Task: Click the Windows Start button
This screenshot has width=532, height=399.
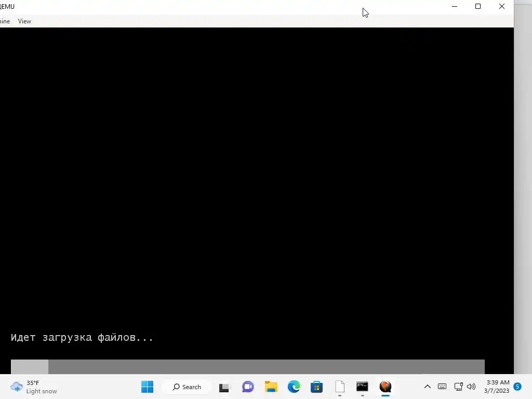Action: click(x=147, y=387)
